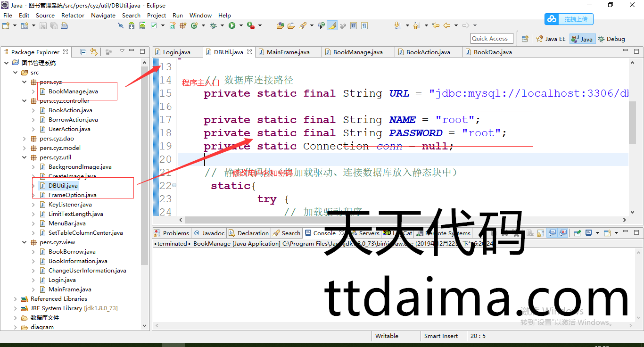Open the Open Perspective icon
The height and width of the screenshot is (347, 644).
pos(525,39)
